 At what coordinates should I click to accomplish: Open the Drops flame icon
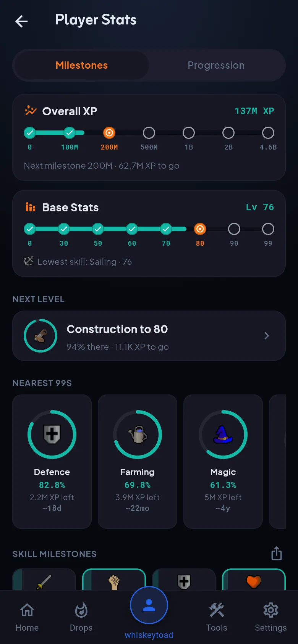81,610
